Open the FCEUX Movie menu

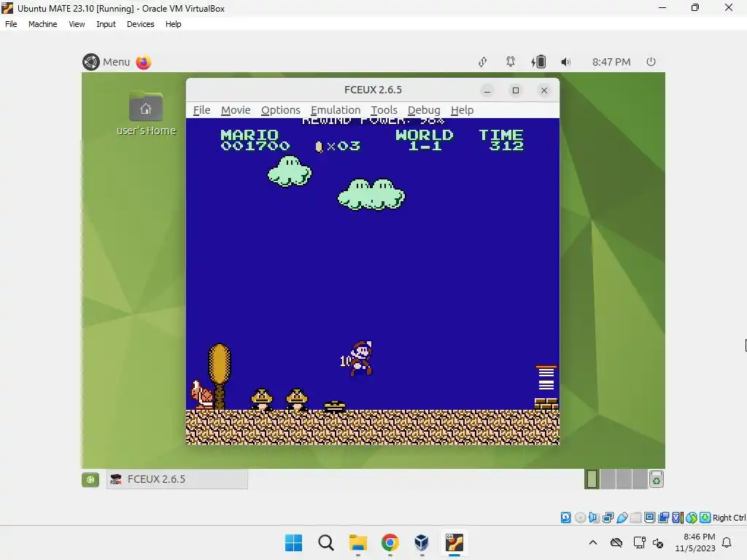(x=236, y=110)
